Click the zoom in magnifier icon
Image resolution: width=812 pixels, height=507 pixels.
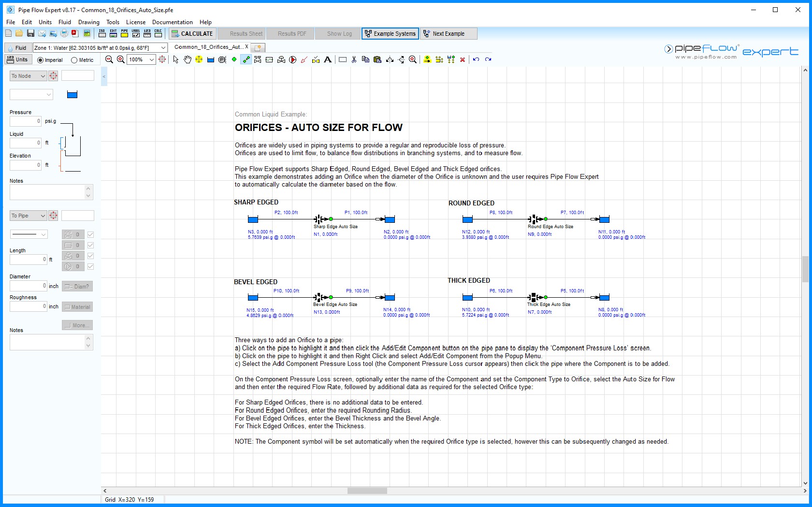121,59
